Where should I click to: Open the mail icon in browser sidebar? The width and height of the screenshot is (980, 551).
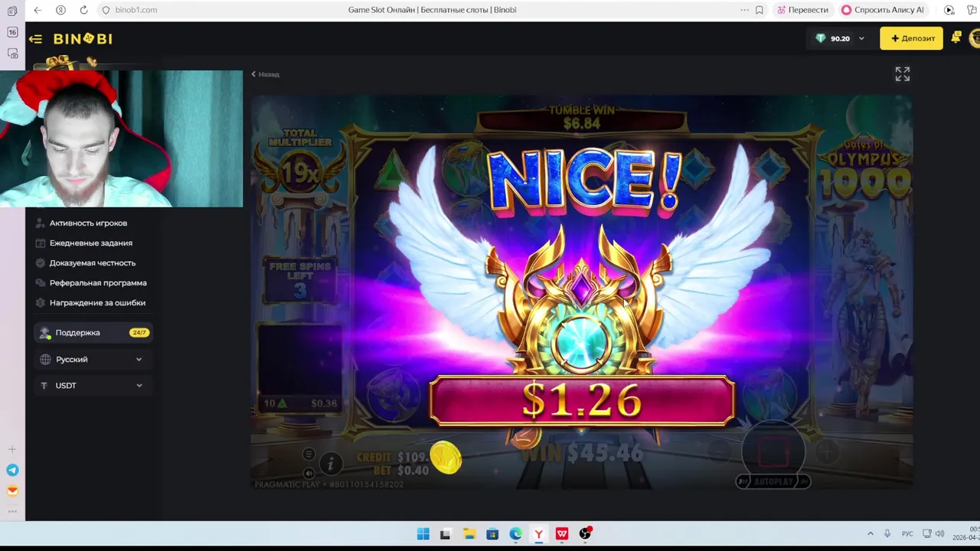coord(12,491)
